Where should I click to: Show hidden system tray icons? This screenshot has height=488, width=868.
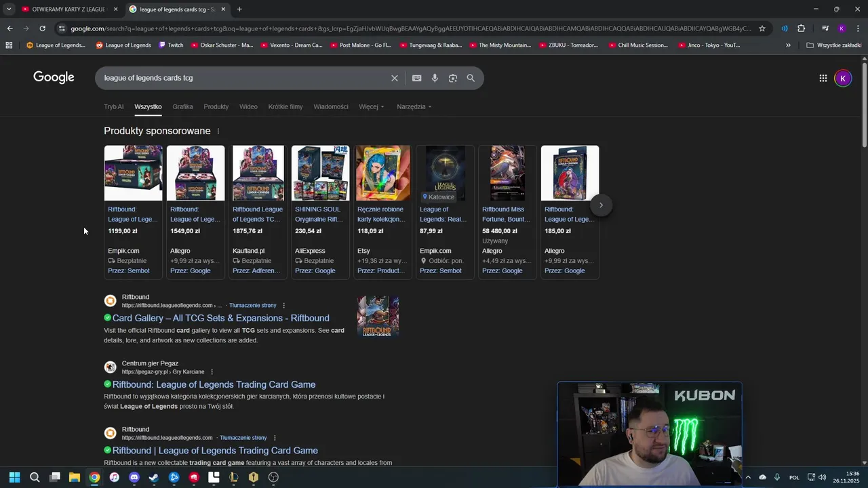pyautogui.click(x=748, y=477)
